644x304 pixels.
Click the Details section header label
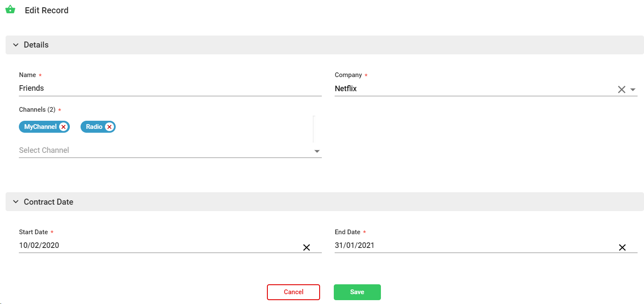click(x=36, y=45)
